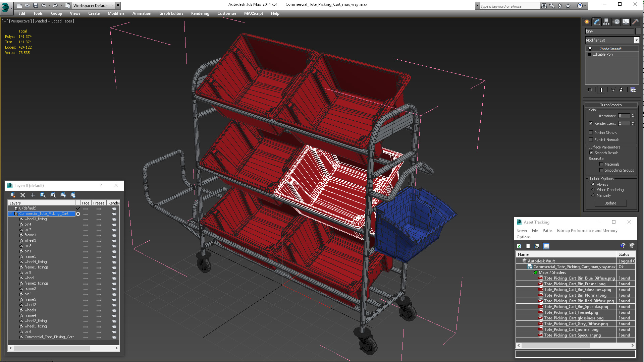Open the Paths menu in Asset Tracking
Viewport: 644px width, 362px height.
[547, 231]
